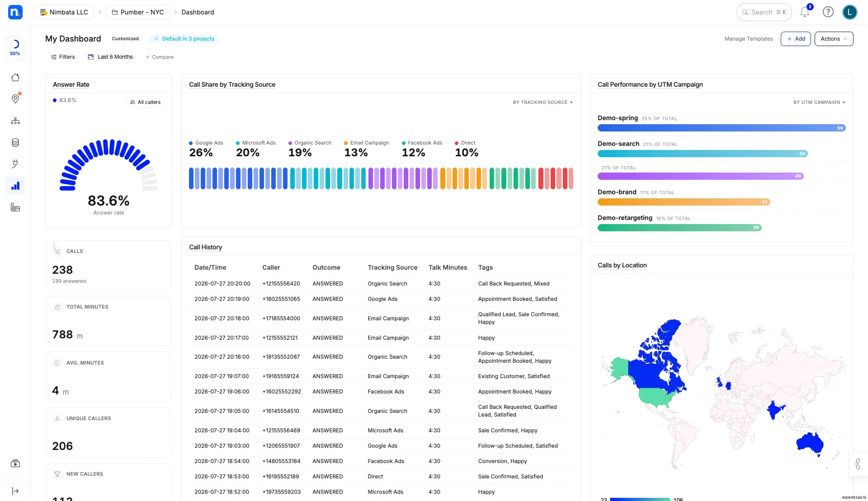This screenshot has height=501, width=868.
Task: Click the Customized label
Action: tap(125, 39)
